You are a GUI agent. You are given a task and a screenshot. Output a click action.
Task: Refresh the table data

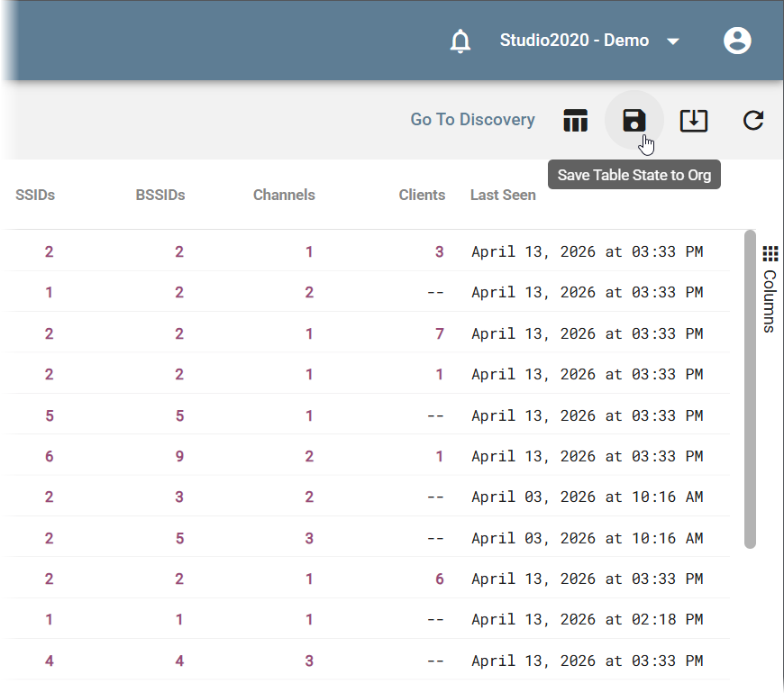[x=752, y=121]
